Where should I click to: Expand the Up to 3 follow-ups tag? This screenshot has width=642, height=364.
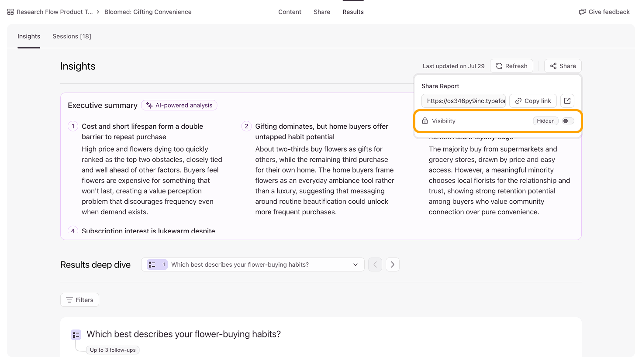pos(113,350)
